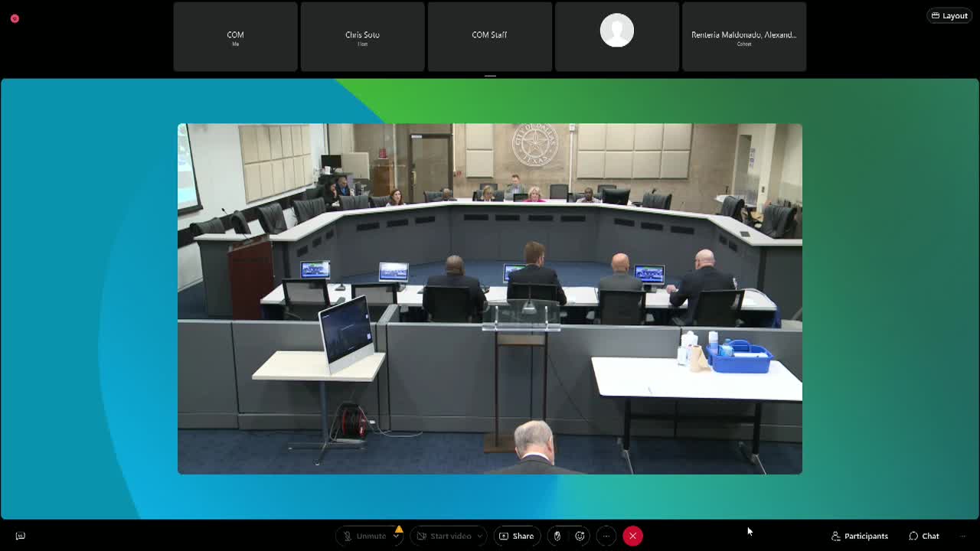980x551 pixels.
Task: Select Renteria Maldonado participant tile
Action: (743, 37)
